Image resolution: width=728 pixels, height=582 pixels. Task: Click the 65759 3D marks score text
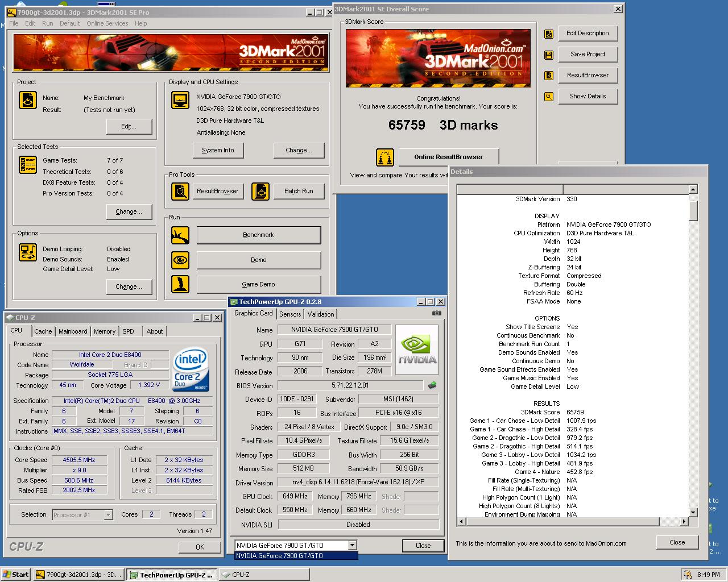(x=443, y=125)
